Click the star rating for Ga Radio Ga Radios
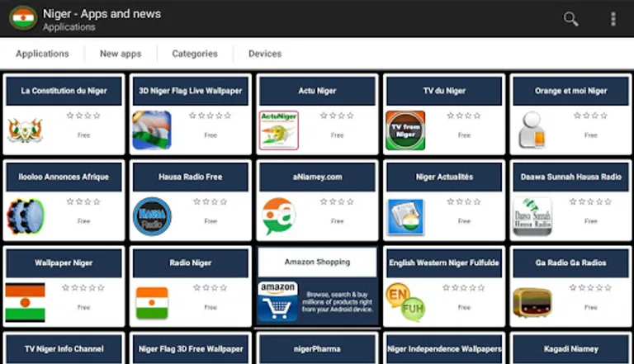 590,288
